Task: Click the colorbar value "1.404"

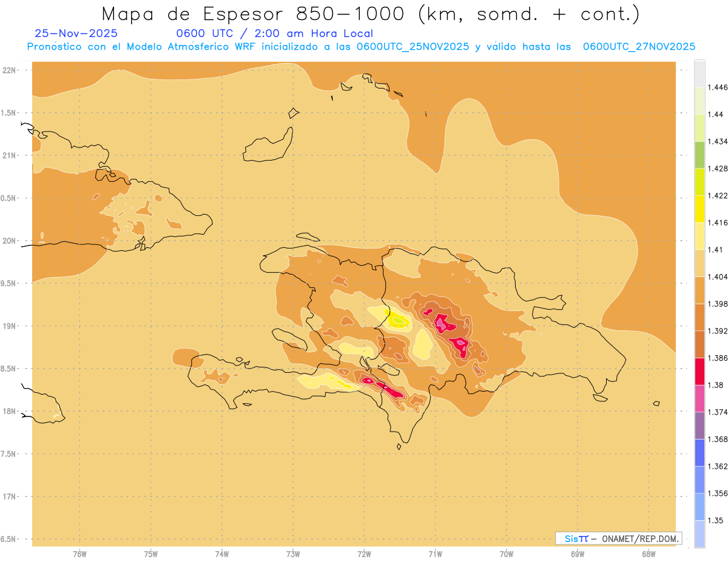Action: tap(718, 276)
